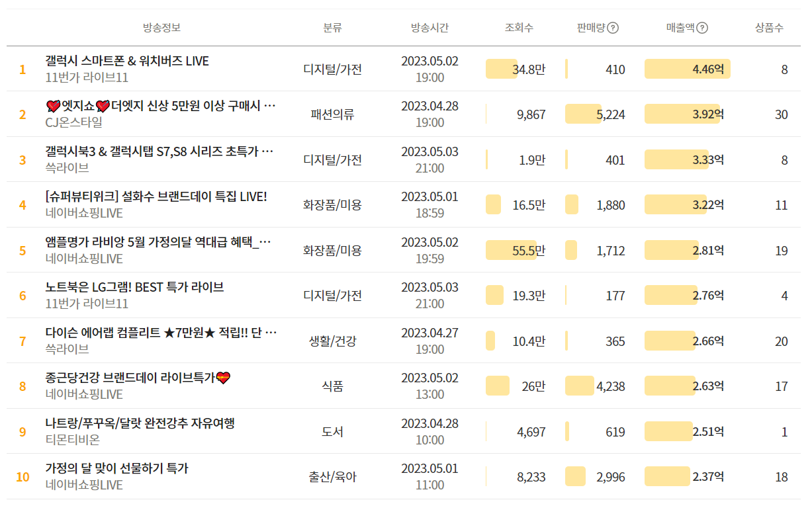Click the 19.3만 view count
Viewport: 812px width, 506px height.
(x=529, y=296)
